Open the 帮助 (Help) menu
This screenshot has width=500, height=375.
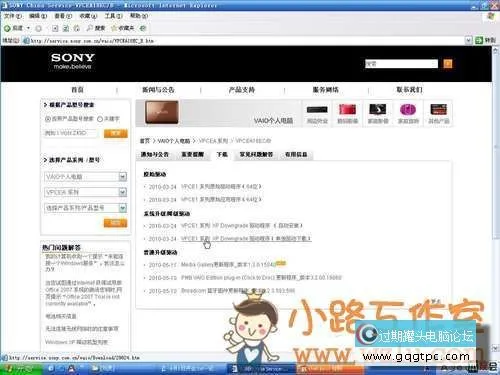139,16
